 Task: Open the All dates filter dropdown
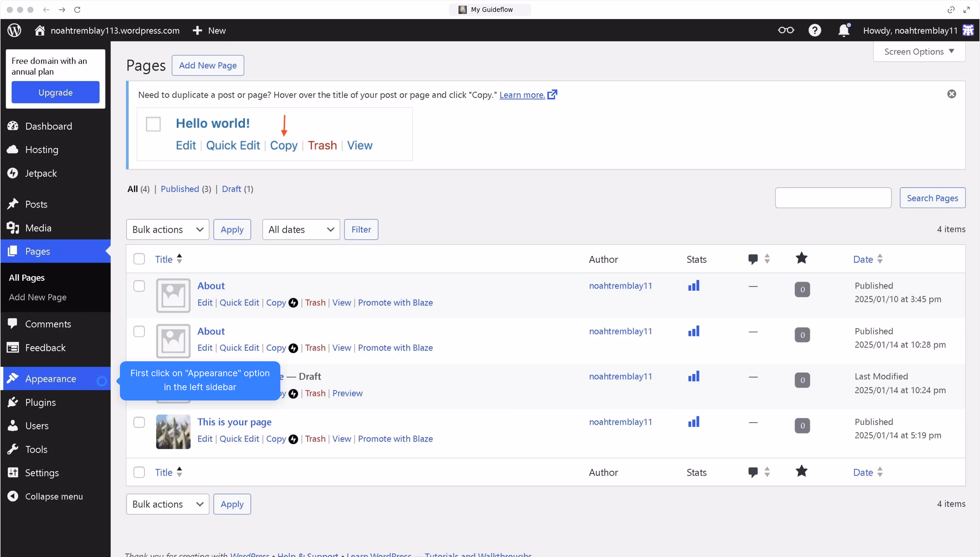[x=301, y=230]
